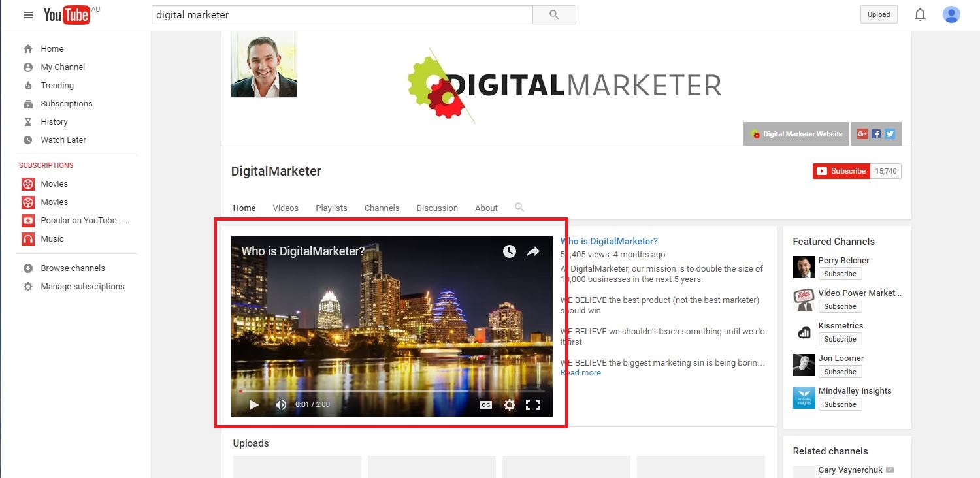Click the share arrow on video
This screenshot has height=478, width=980.
tap(533, 251)
